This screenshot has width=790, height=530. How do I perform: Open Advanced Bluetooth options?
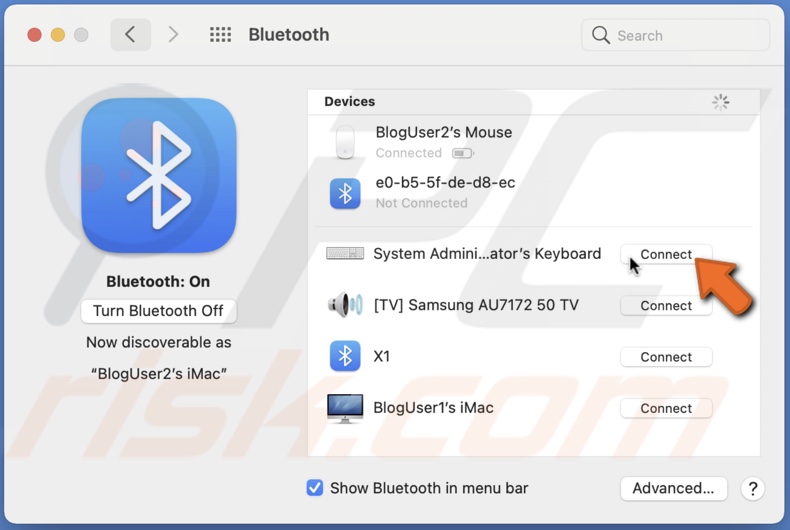674,488
